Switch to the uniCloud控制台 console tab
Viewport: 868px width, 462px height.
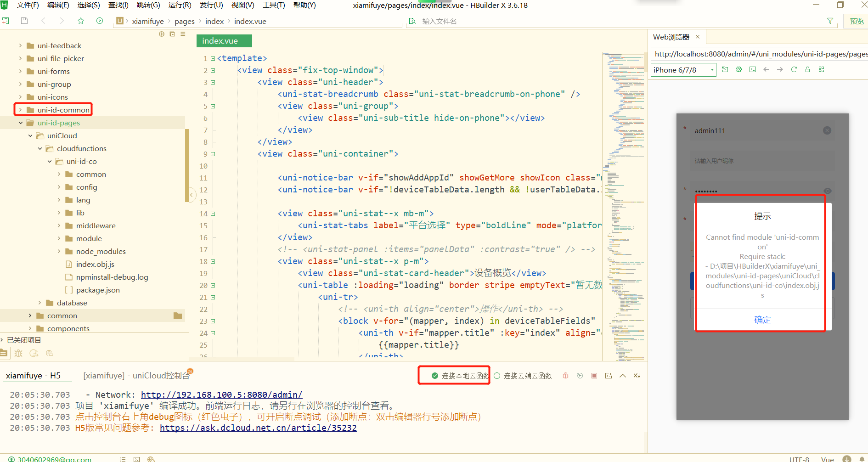tap(136, 376)
